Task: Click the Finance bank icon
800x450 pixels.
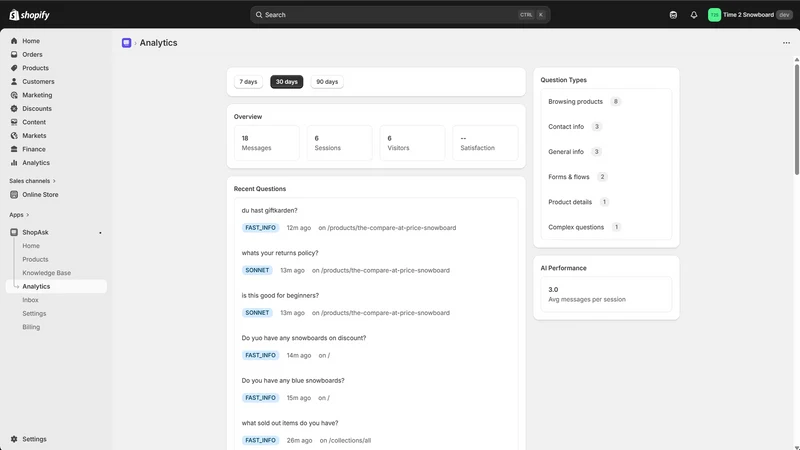Action: pyautogui.click(x=14, y=149)
